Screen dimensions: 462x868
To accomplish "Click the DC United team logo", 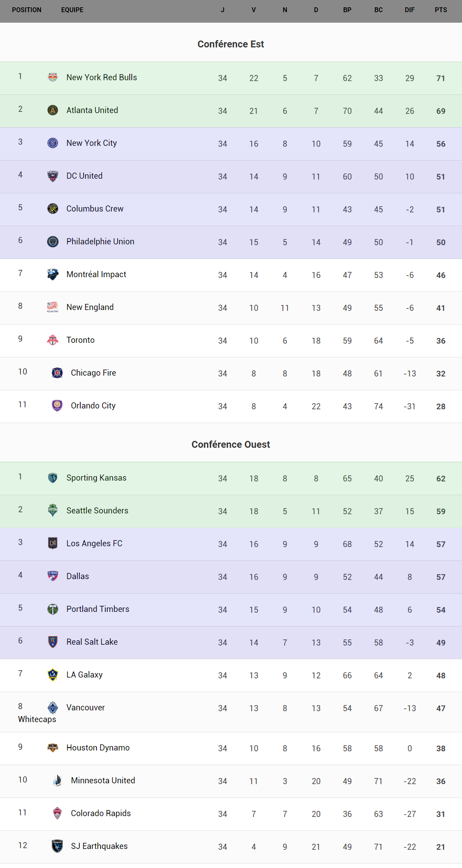I will pyautogui.click(x=53, y=175).
